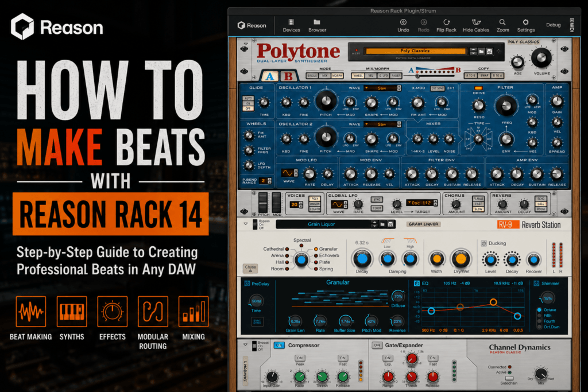This screenshot has height=392, width=588.
Task: Click the Debug button
Action: (553, 25)
